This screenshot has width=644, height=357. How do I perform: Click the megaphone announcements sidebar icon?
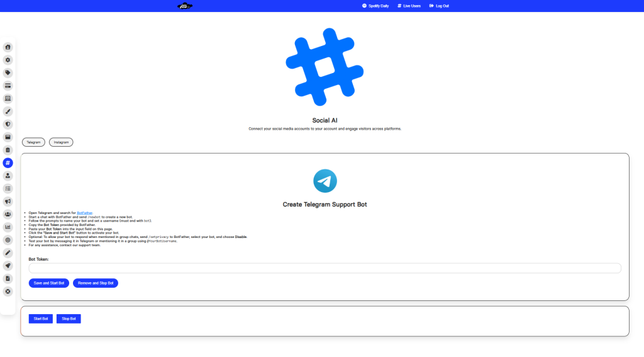[x=8, y=201]
